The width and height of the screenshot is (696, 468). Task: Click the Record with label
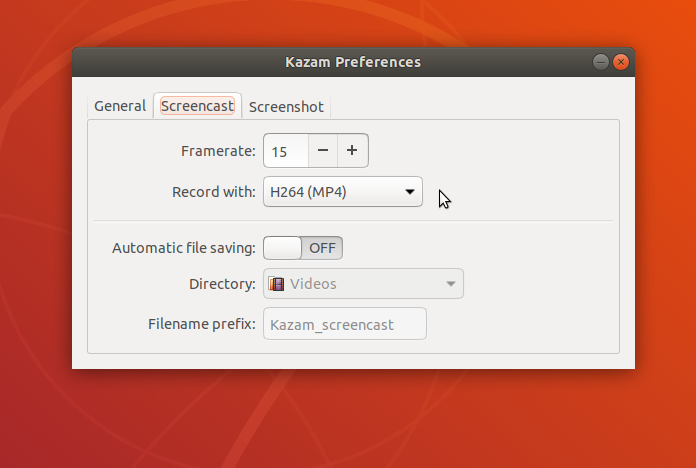click(214, 192)
